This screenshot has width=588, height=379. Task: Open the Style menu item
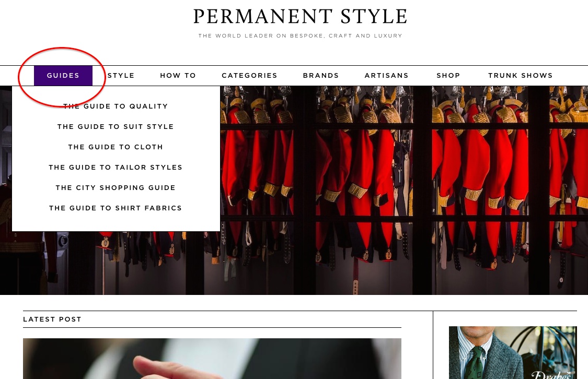(121, 76)
